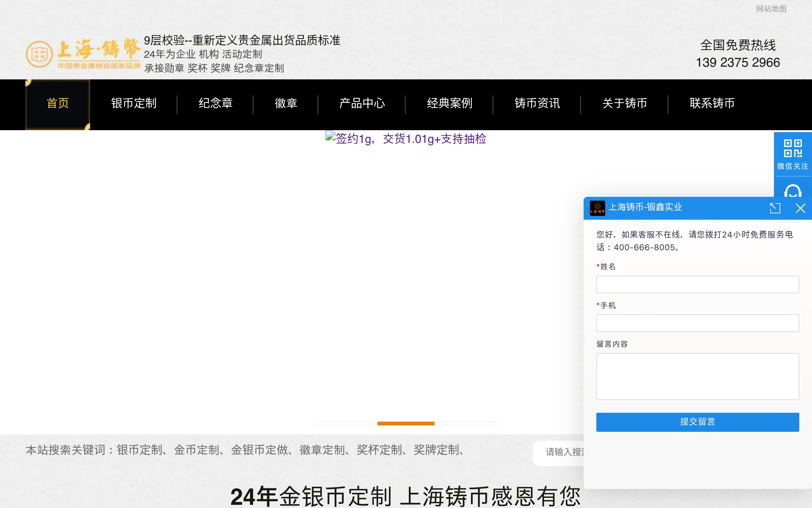Open the 徽章 menu item

click(286, 103)
